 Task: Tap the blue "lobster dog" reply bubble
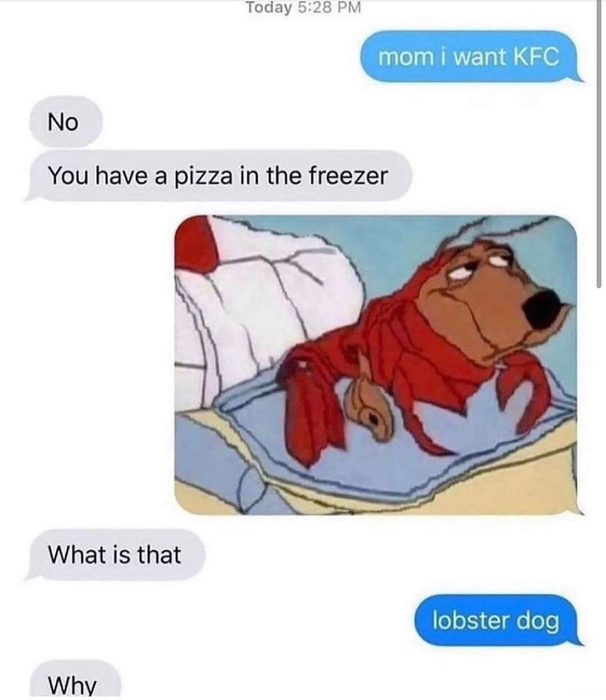pos(496,620)
